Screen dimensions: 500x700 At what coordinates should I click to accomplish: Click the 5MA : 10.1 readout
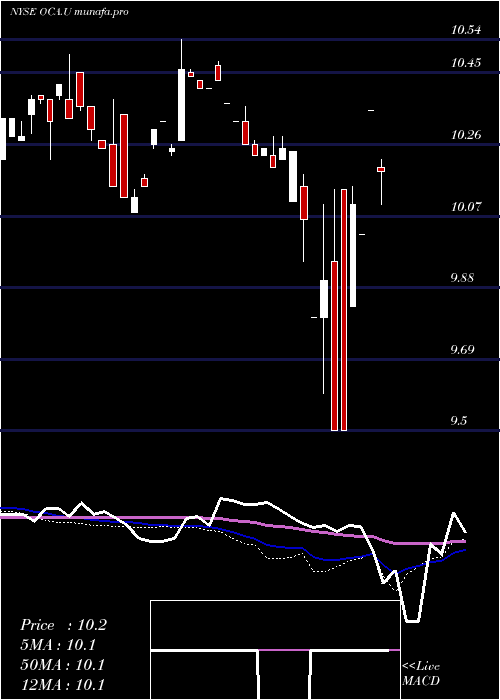[58, 645]
